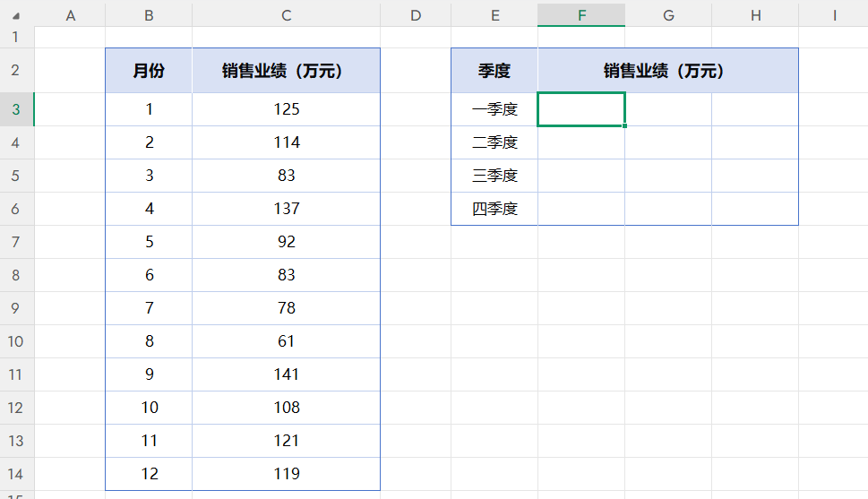Select the column C header
This screenshot has height=499, width=868.
(286, 15)
